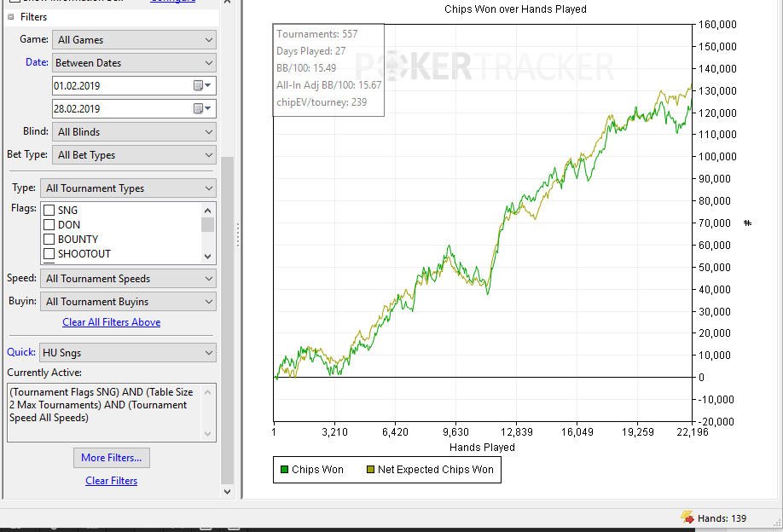Click the Flags list scroll down arrow
Screen dimensions: 783x532
(x=208, y=257)
